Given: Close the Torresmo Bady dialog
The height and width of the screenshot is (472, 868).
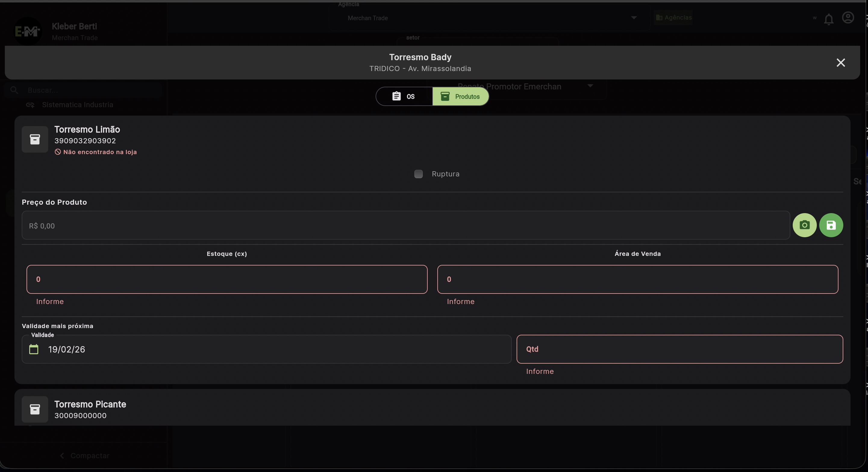Looking at the screenshot, I should (x=840, y=63).
